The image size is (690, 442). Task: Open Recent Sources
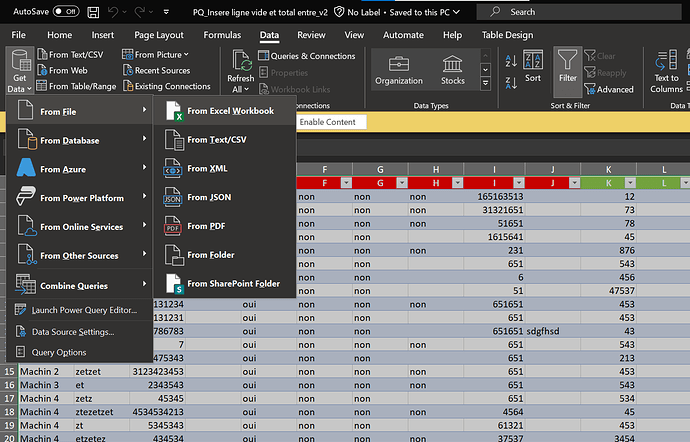click(x=157, y=70)
